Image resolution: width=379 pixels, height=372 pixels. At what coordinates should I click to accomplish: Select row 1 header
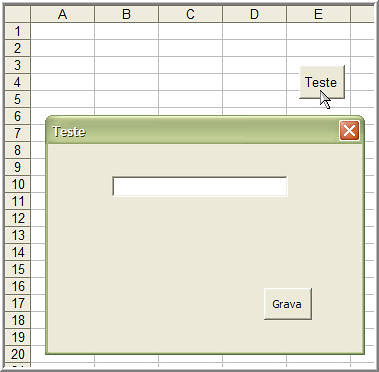(x=17, y=31)
